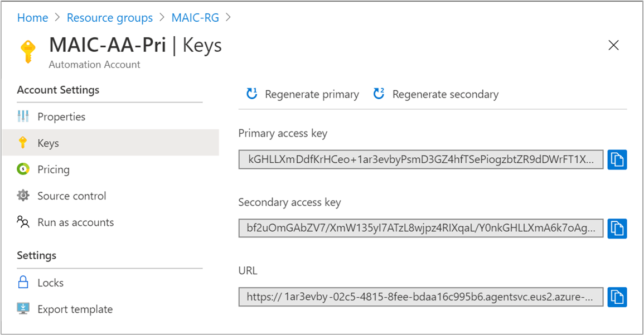The height and width of the screenshot is (335, 644).
Task: Click the Primary access key field
Action: click(x=420, y=160)
